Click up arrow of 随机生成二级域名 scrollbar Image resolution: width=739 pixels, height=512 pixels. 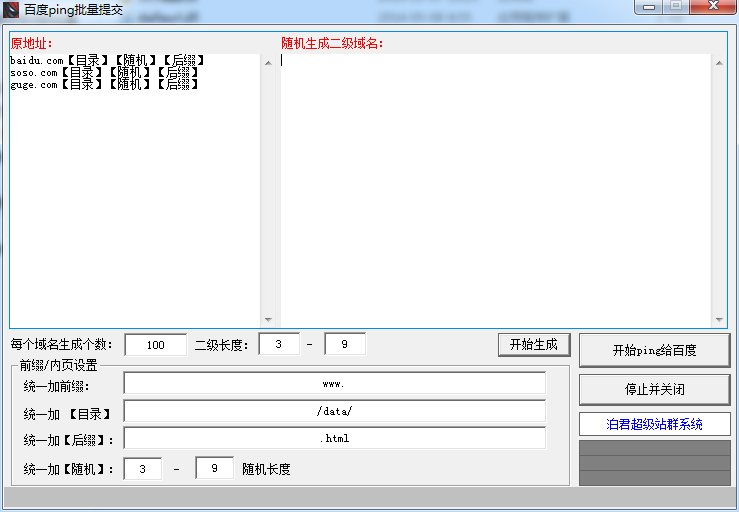point(719,63)
